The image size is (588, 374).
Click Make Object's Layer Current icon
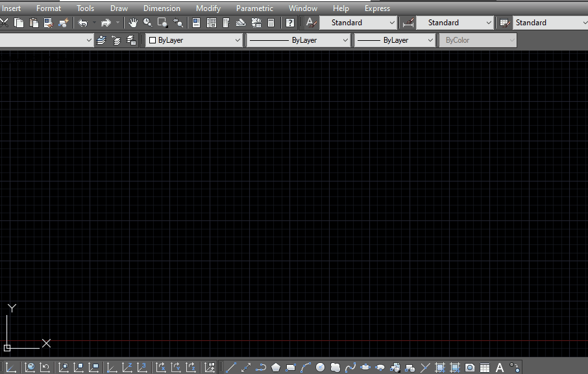101,40
